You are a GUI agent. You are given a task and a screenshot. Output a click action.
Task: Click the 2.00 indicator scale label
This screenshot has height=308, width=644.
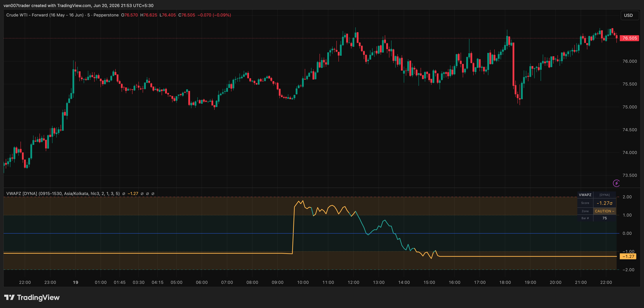(627, 197)
